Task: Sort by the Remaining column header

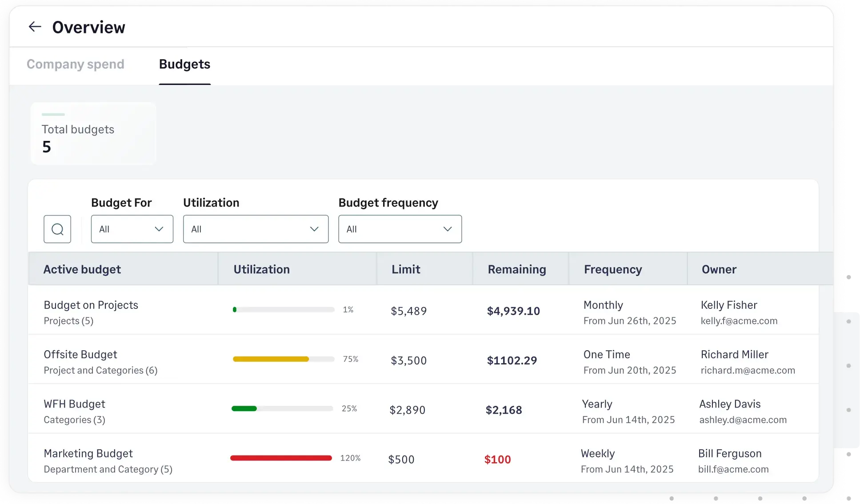Action: [517, 269]
